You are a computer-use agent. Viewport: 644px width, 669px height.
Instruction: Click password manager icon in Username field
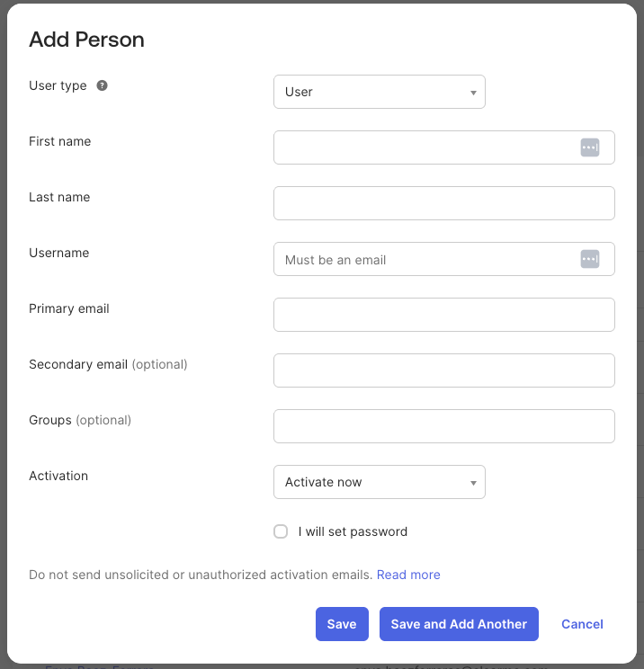click(x=590, y=259)
